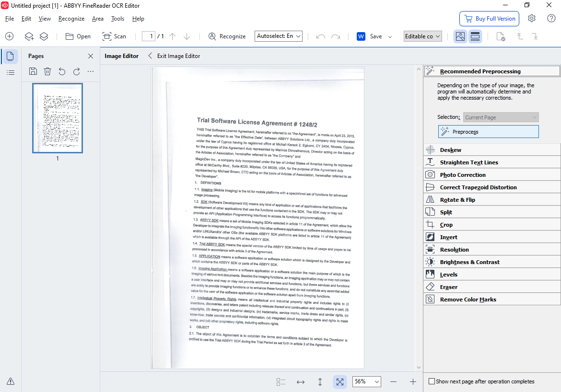The height and width of the screenshot is (392, 561).
Task: Expand the Rotate & Flip tool
Action: [x=492, y=200]
